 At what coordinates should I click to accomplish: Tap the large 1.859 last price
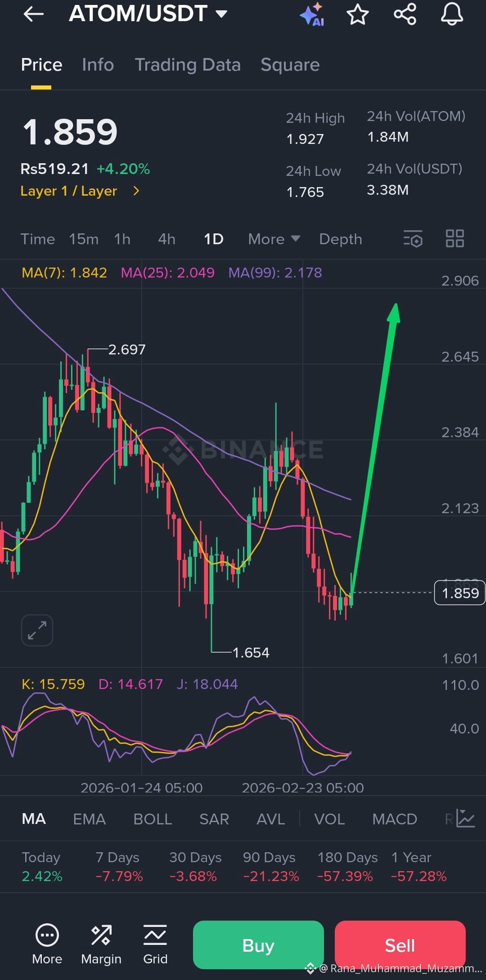[x=70, y=132]
